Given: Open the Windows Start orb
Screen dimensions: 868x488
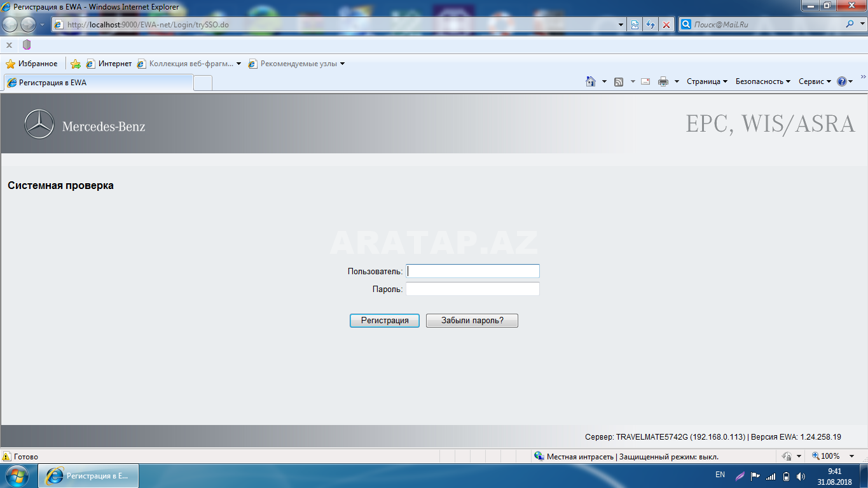Looking at the screenshot, I should (17, 475).
